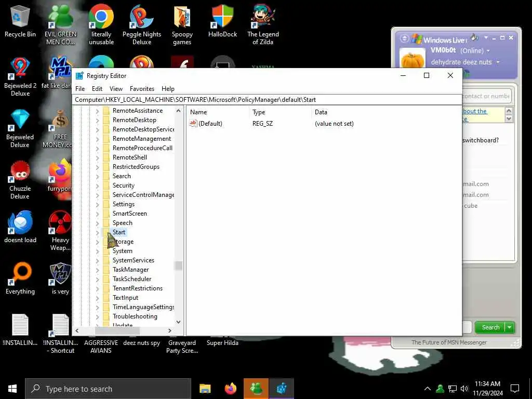Open the View menu in Registry Editor

116,88
